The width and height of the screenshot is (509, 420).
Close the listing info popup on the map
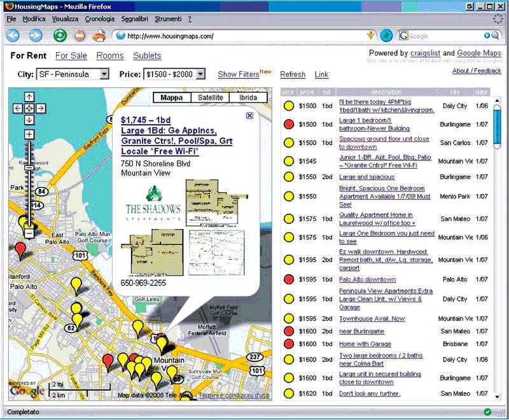click(x=249, y=116)
